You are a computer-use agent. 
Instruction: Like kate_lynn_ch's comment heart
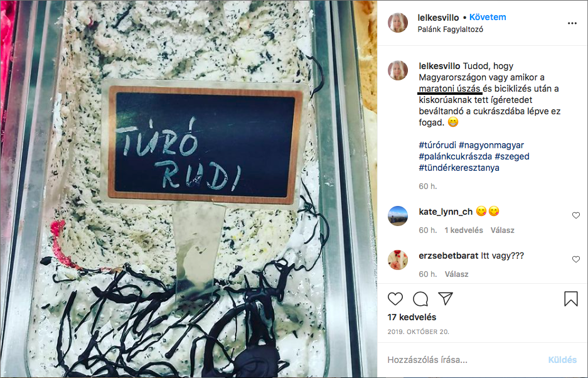tap(576, 215)
